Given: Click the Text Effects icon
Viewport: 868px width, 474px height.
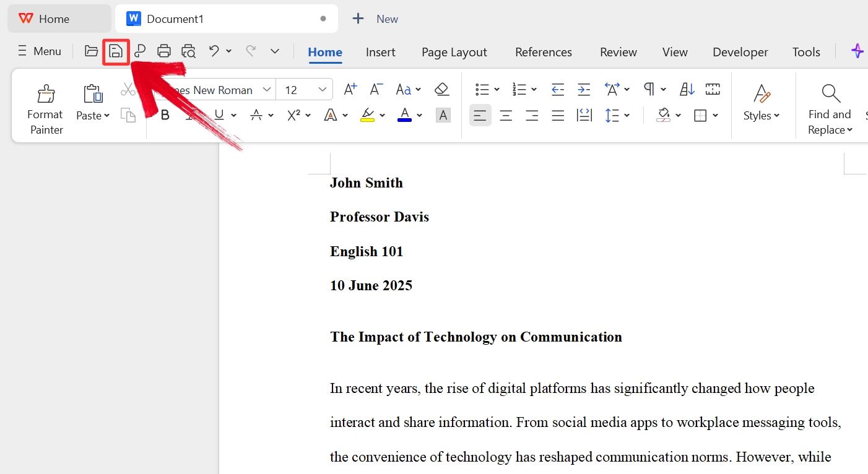Looking at the screenshot, I should tap(331, 115).
